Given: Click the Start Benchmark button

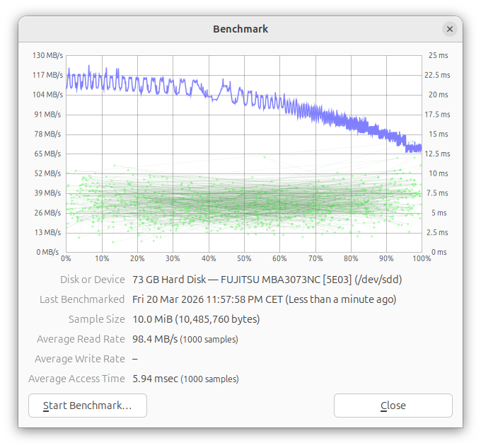Looking at the screenshot, I should [88, 406].
